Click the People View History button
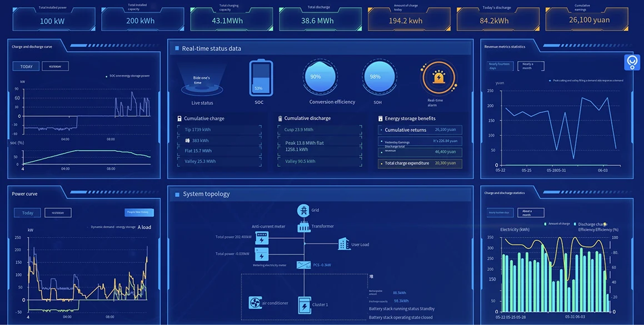 click(x=139, y=213)
